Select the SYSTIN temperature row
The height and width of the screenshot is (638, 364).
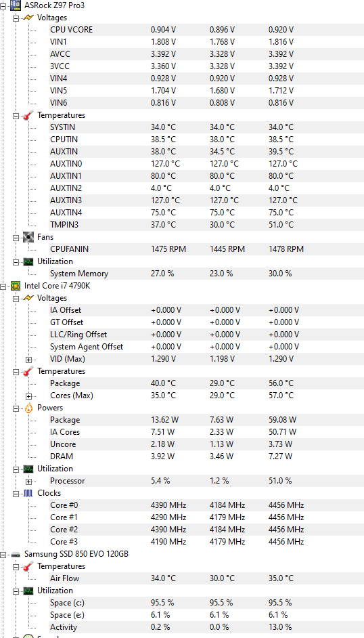(x=206, y=127)
